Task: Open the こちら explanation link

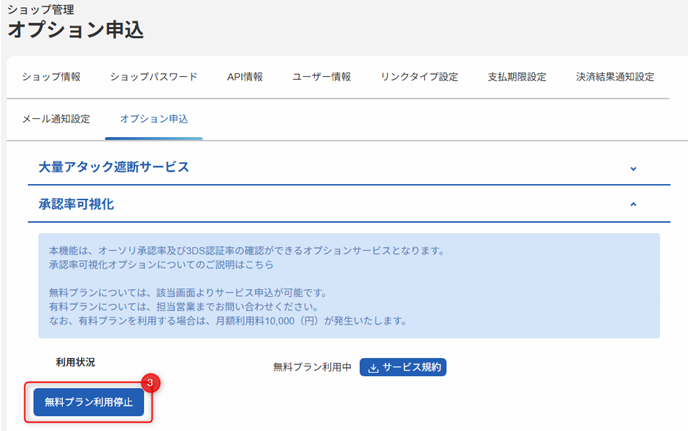Action: click(x=258, y=265)
